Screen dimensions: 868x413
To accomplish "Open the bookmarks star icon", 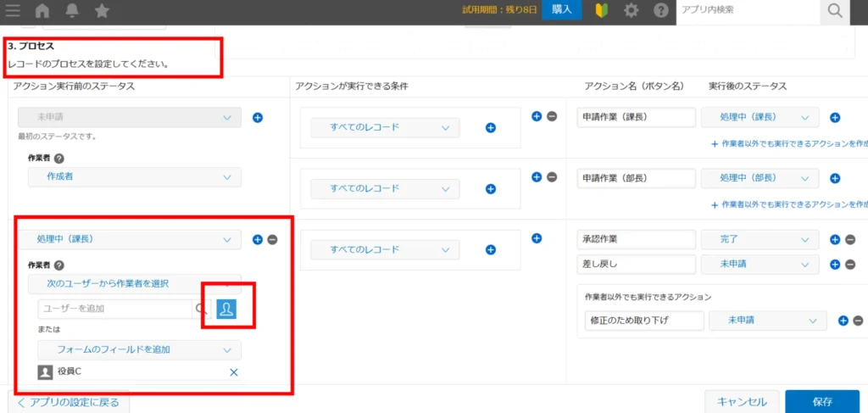I will tap(102, 11).
